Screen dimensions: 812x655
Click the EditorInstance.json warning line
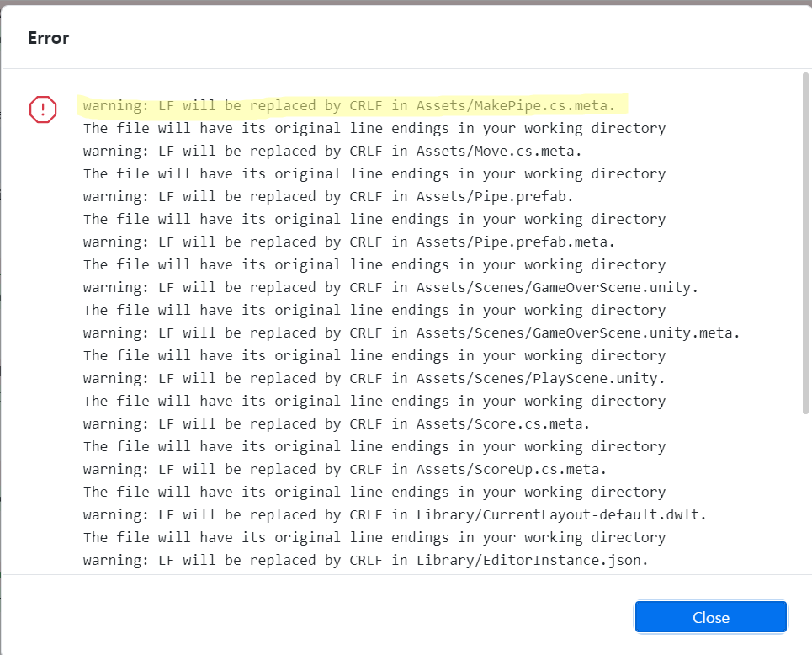point(366,561)
